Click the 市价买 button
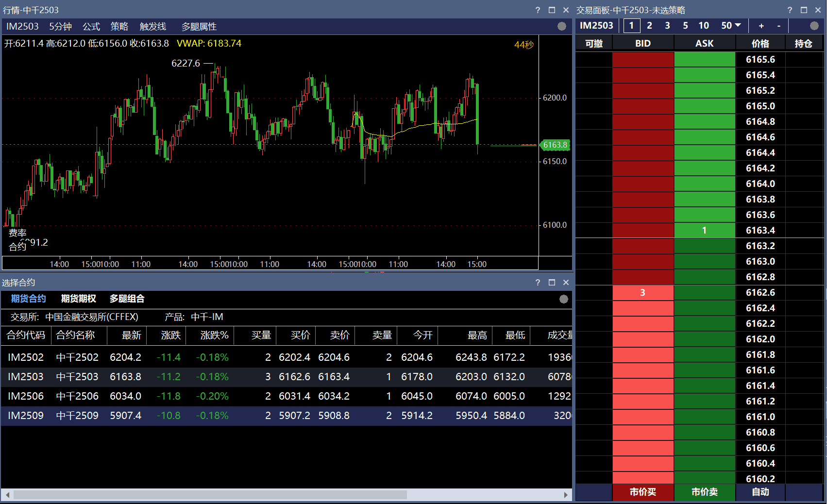 pyautogui.click(x=642, y=492)
